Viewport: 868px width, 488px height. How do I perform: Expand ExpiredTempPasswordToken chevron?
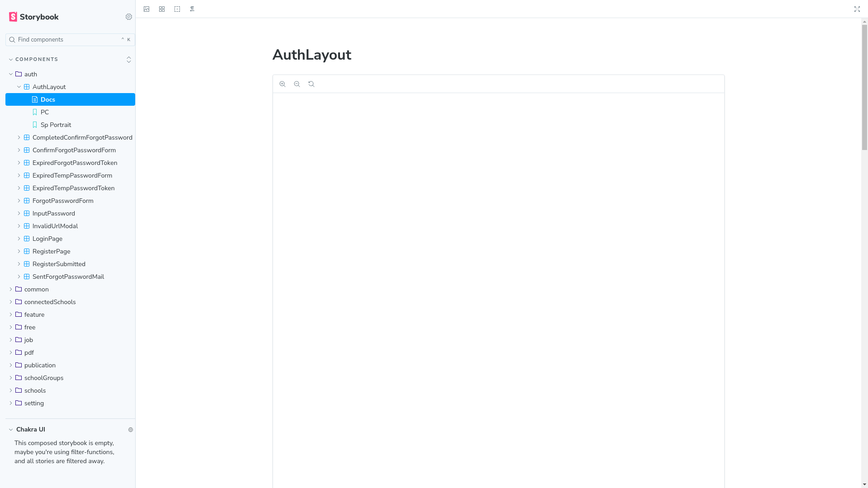click(19, 188)
